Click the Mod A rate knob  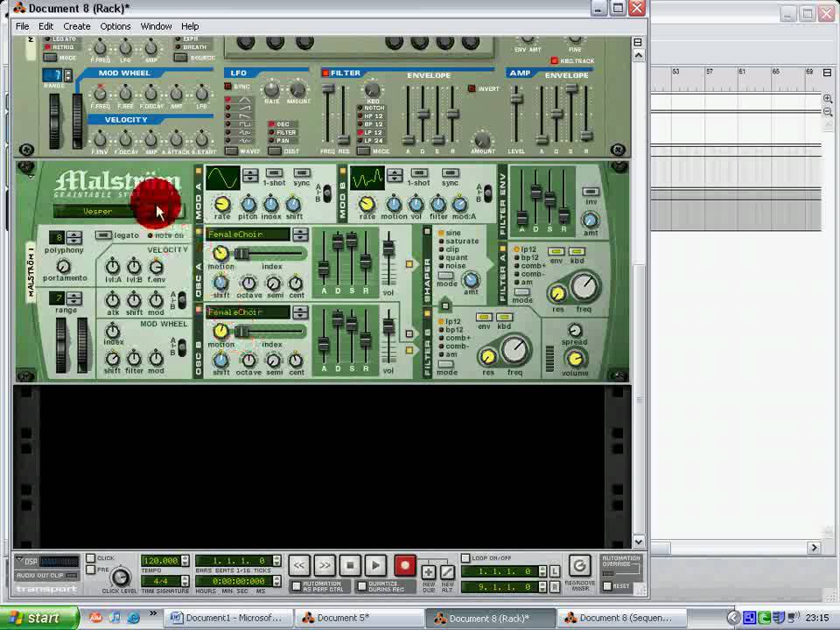[221, 204]
